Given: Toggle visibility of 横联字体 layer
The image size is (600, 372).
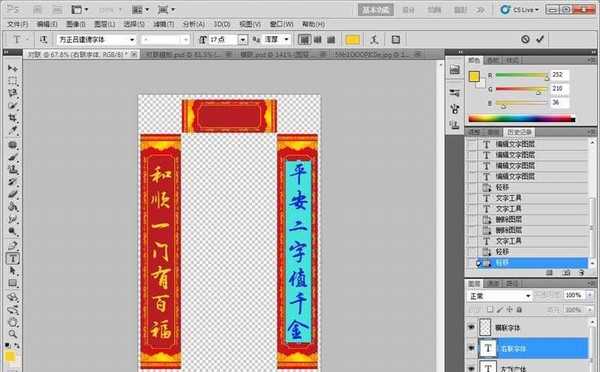Looking at the screenshot, I should tap(471, 328).
